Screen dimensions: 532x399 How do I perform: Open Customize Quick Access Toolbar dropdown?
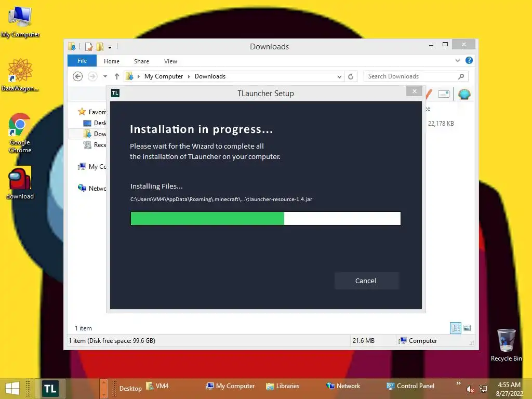point(110,47)
